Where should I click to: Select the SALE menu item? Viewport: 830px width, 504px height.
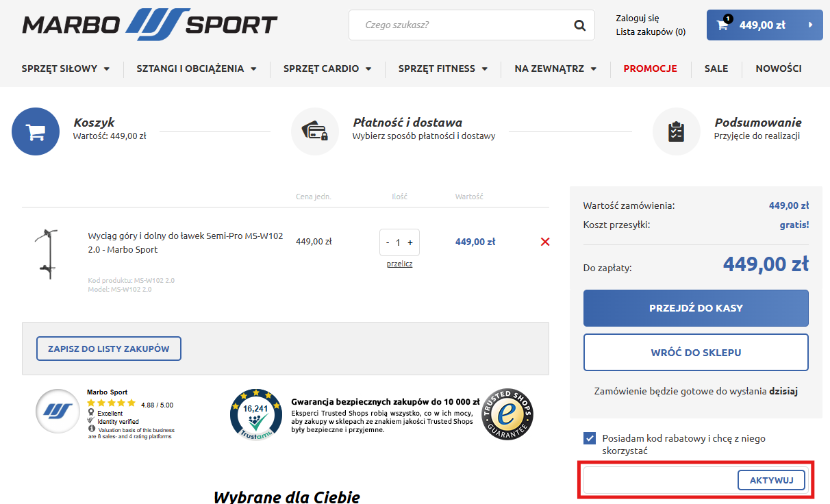click(x=716, y=68)
